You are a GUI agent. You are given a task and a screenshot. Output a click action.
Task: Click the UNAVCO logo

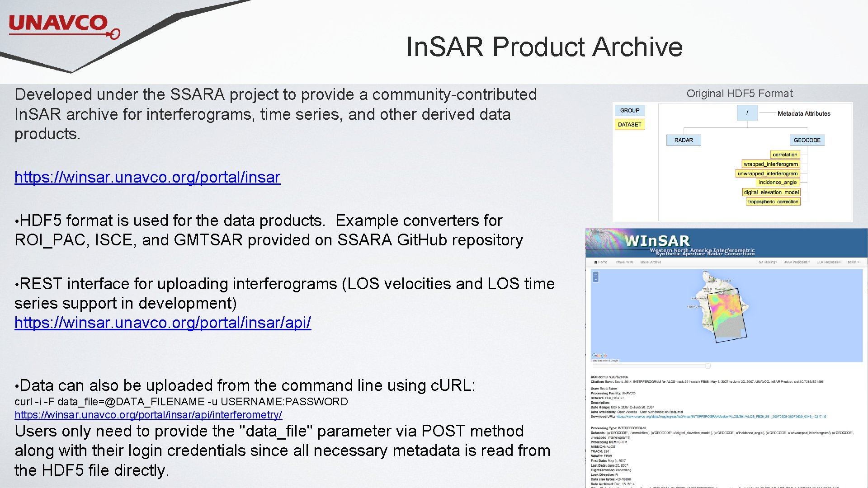pos(64,26)
